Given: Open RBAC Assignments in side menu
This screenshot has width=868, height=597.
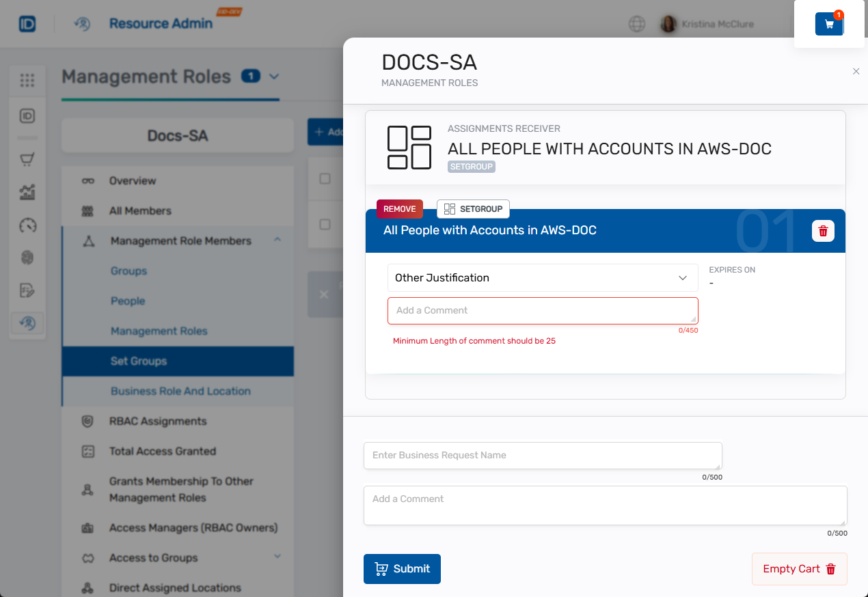Looking at the screenshot, I should 157,421.
